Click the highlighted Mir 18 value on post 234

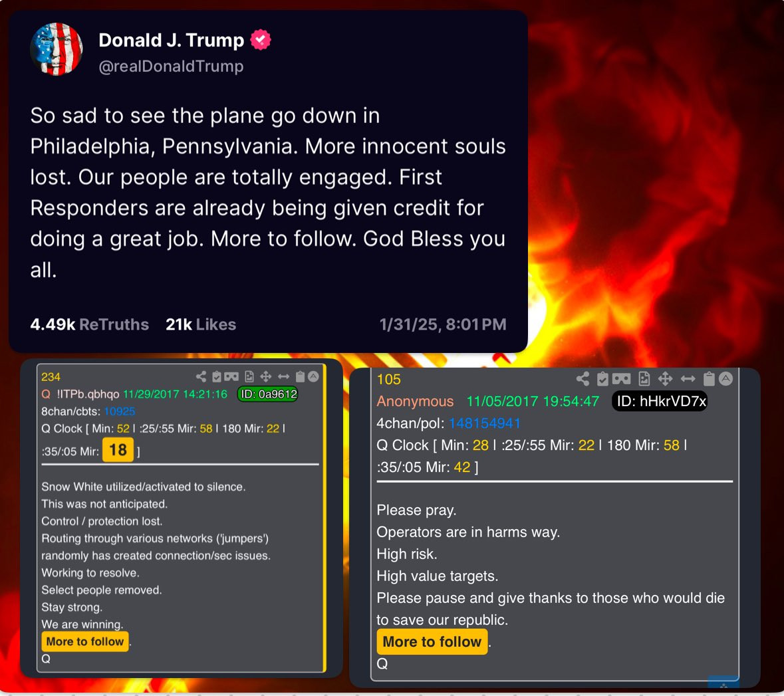coord(118,449)
